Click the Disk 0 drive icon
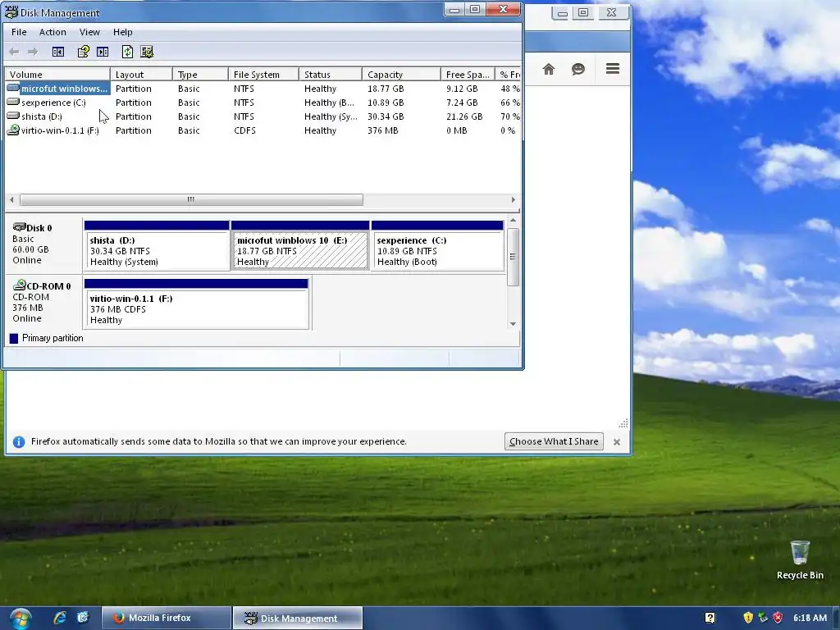Image resolution: width=840 pixels, height=630 pixels. (20, 226)
